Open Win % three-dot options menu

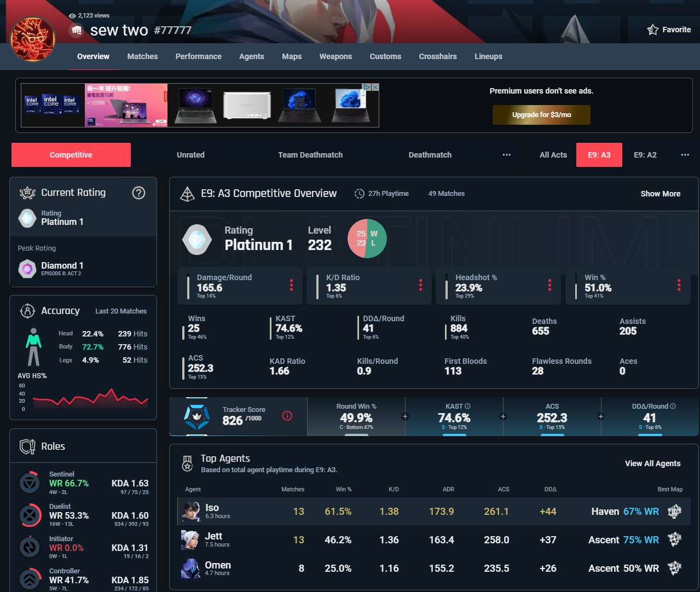679,285
